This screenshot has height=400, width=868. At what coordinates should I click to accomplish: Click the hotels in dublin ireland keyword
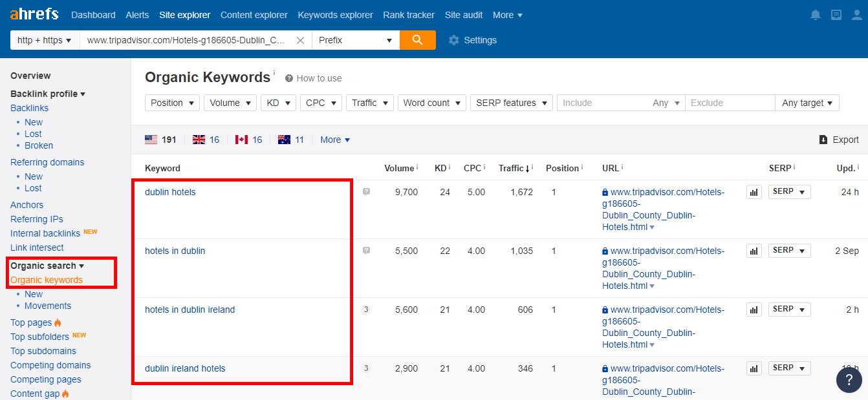pyautogui.click(x=190, y=310)
